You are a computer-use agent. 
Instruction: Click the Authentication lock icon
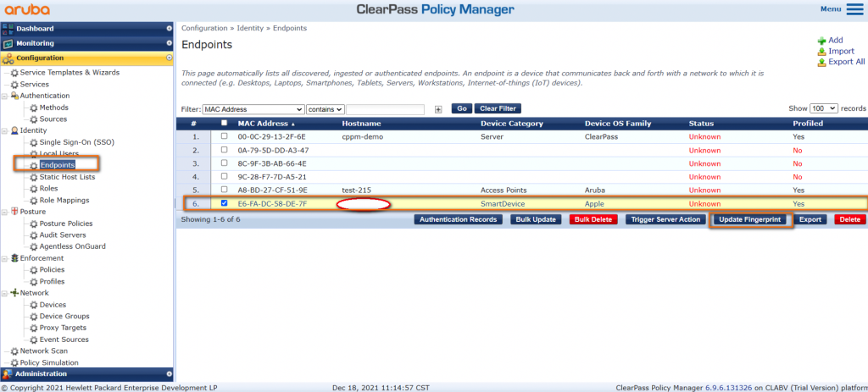[x=15, y=96]
